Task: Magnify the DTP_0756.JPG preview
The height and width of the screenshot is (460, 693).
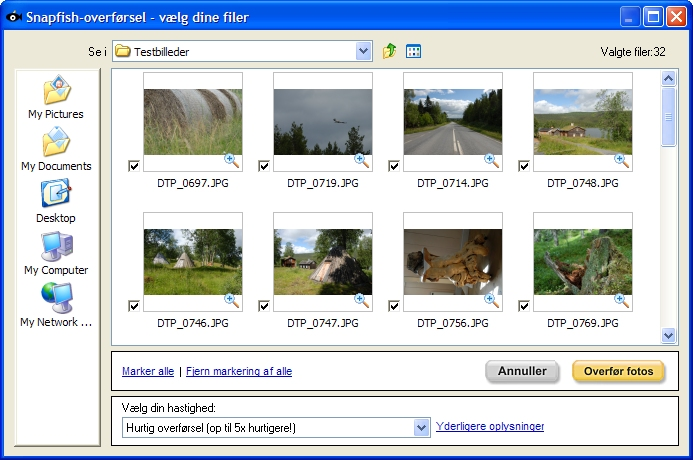Action: pos(491,300)
